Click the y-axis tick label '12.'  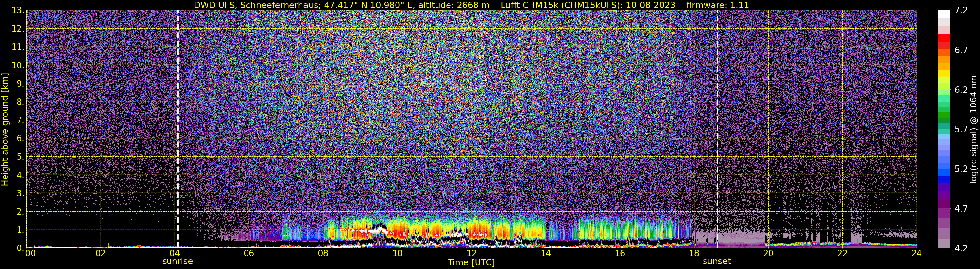point(18,29)
